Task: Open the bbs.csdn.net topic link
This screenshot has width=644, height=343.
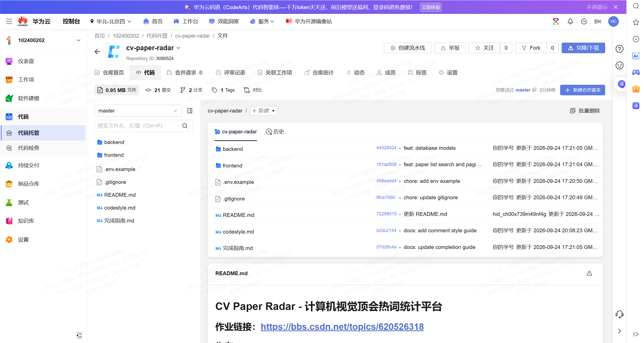Action: click(342, 327)
